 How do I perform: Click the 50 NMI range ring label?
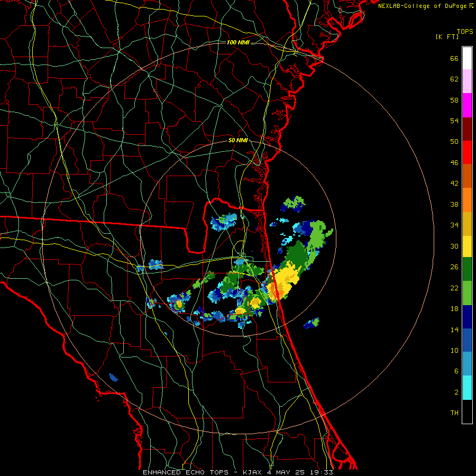pyautogui.click(x=237, y=140)
